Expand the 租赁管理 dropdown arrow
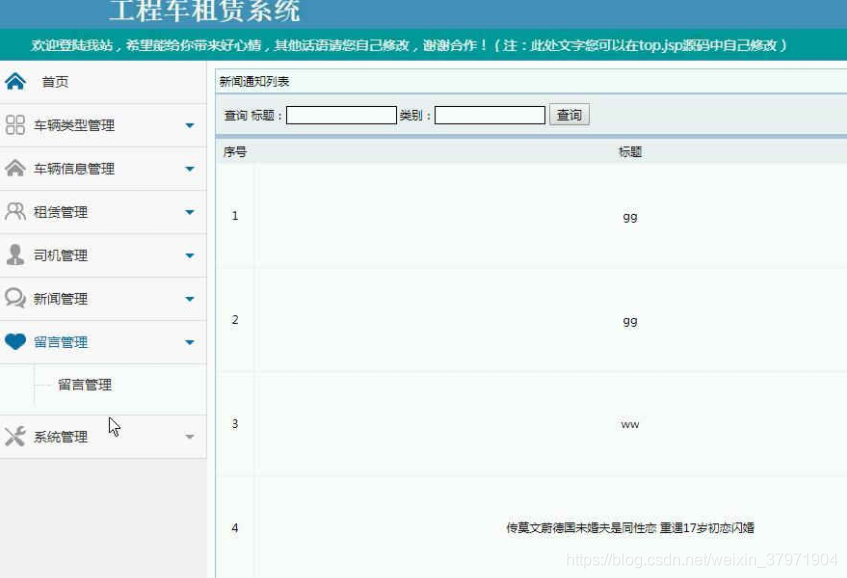Screen dimensions: 847x578 click(190, 212)
